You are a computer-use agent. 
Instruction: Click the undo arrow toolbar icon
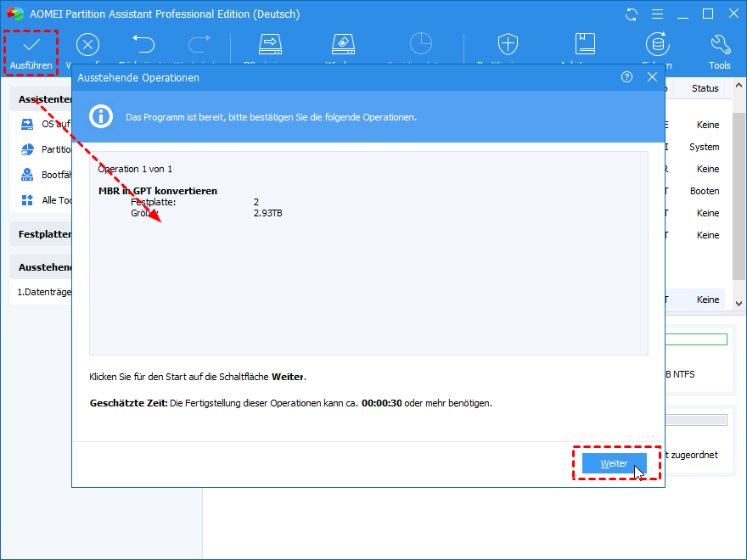[143, 44]
